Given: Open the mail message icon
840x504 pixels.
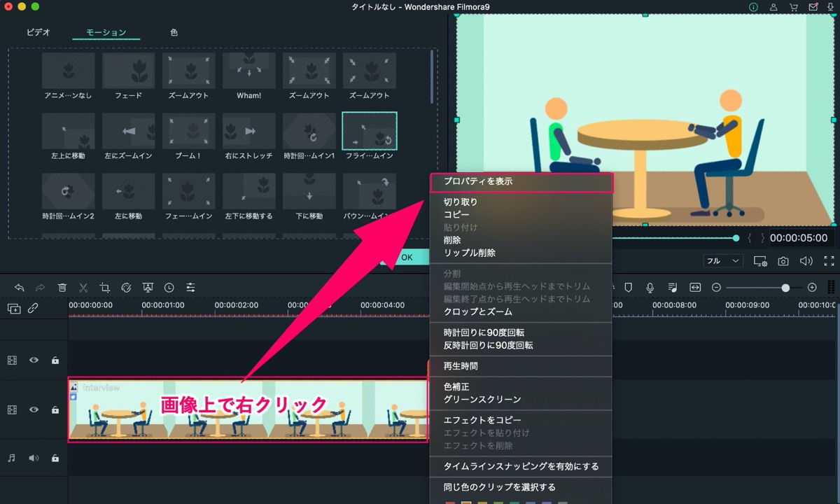Looking at the screenshot, I should click(813, 7).
